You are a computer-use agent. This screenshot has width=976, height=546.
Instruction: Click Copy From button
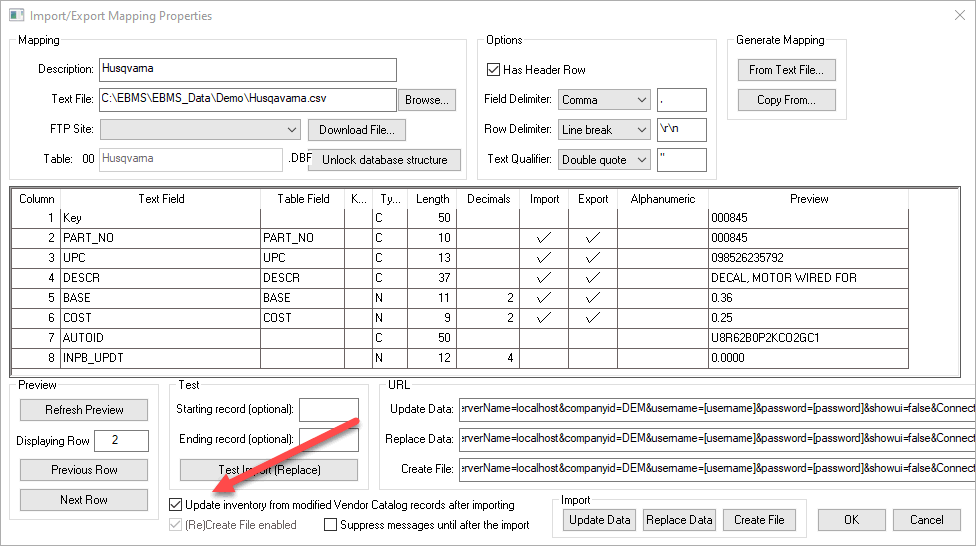coord(786,100)
